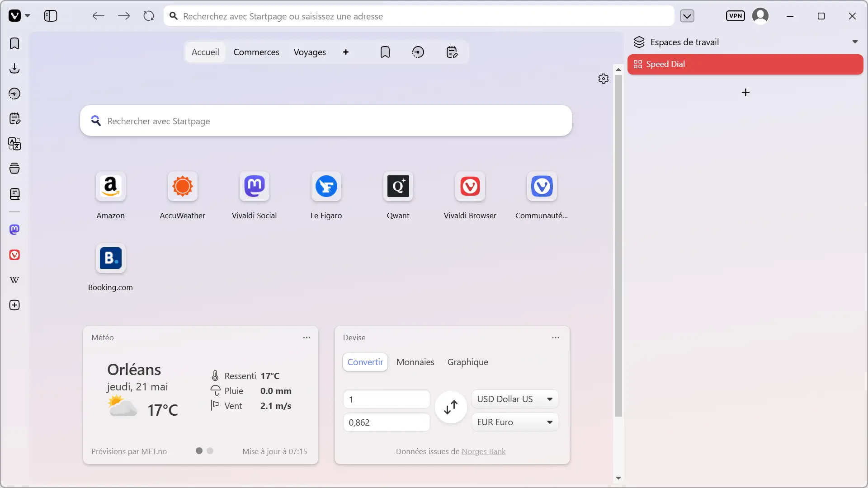Open Window/Tabs panel in sidebar

(14, 169)
